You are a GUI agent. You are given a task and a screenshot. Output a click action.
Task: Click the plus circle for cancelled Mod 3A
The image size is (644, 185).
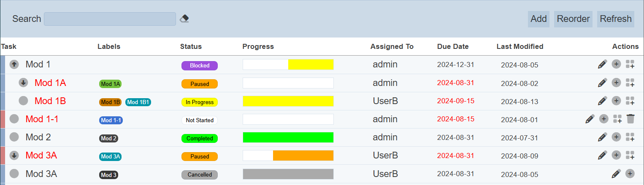[630, 173]
